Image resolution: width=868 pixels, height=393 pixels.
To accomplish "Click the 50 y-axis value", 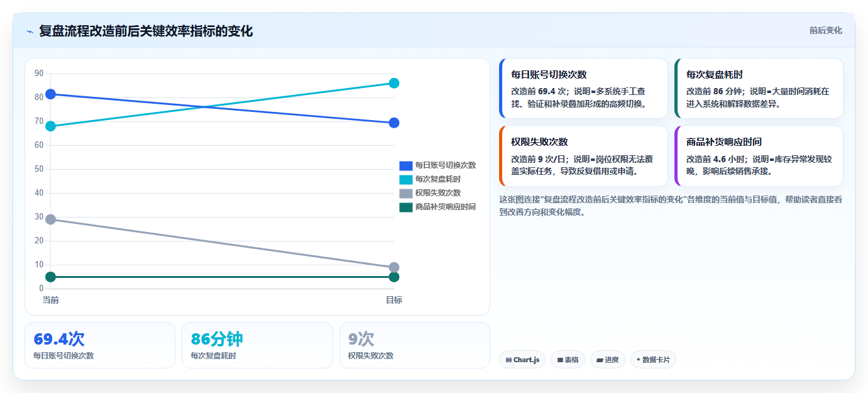I will coord(39,169).
